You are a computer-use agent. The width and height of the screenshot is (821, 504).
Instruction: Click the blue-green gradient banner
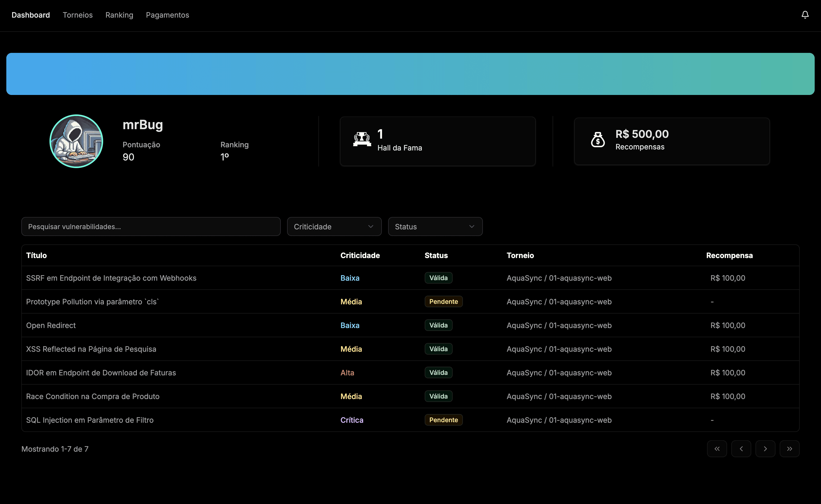(x=410, y=74)
